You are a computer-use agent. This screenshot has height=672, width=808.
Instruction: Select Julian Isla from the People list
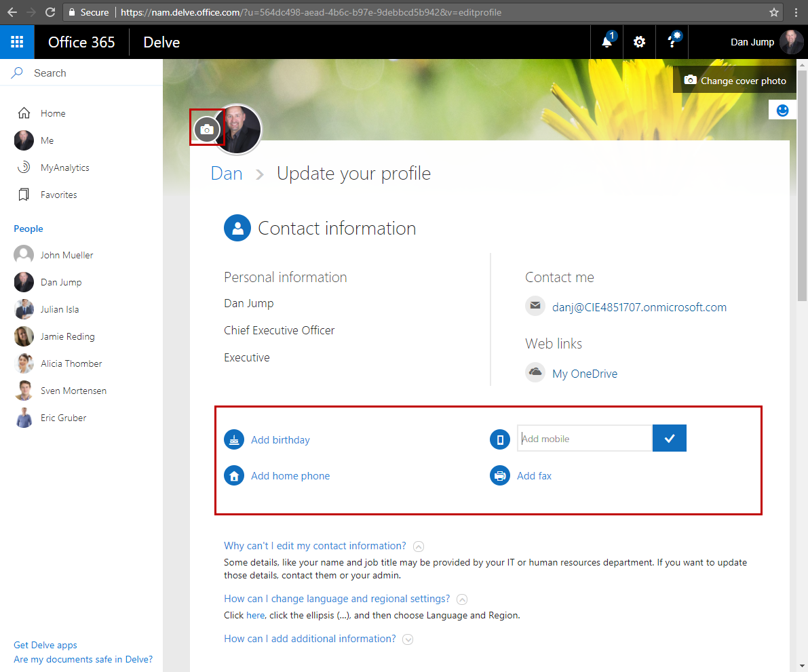pyautogui.click(x=60, y=309)
